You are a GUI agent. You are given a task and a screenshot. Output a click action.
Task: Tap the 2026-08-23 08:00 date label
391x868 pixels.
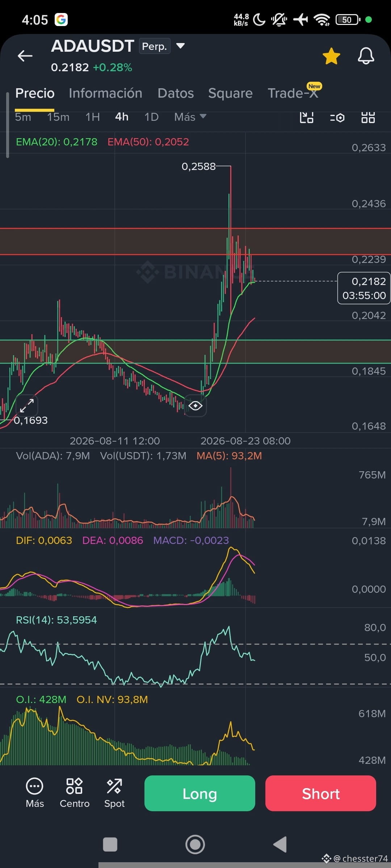pyautogui.click(x=245, y=441)
